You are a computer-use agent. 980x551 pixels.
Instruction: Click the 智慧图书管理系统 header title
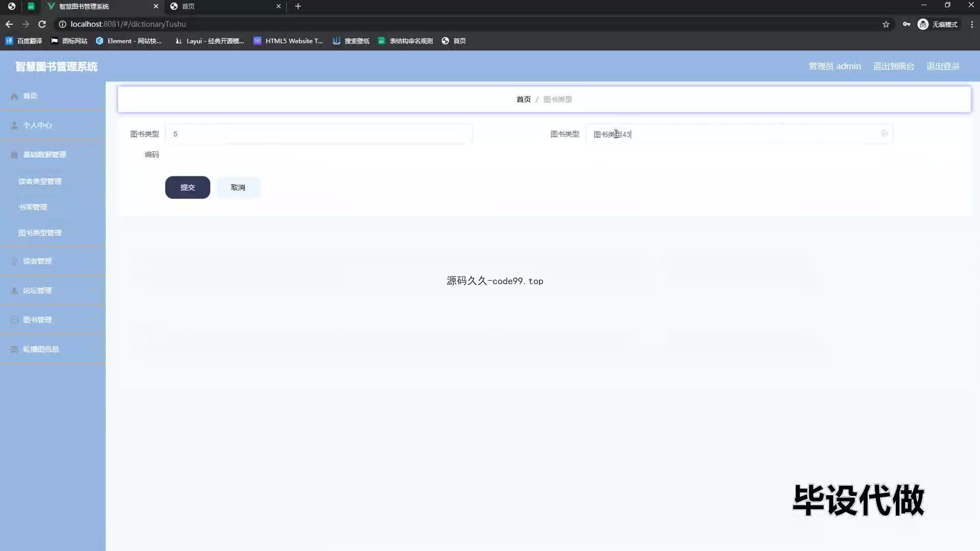(56, 66)
